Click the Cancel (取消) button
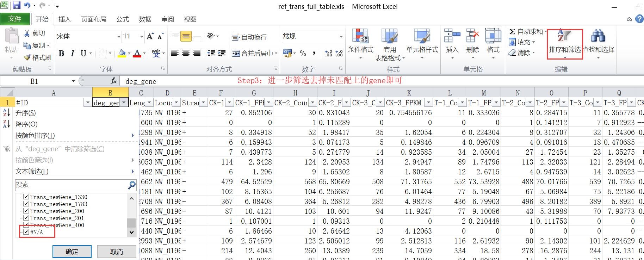The image size is (644, 260). pos(117,252)
